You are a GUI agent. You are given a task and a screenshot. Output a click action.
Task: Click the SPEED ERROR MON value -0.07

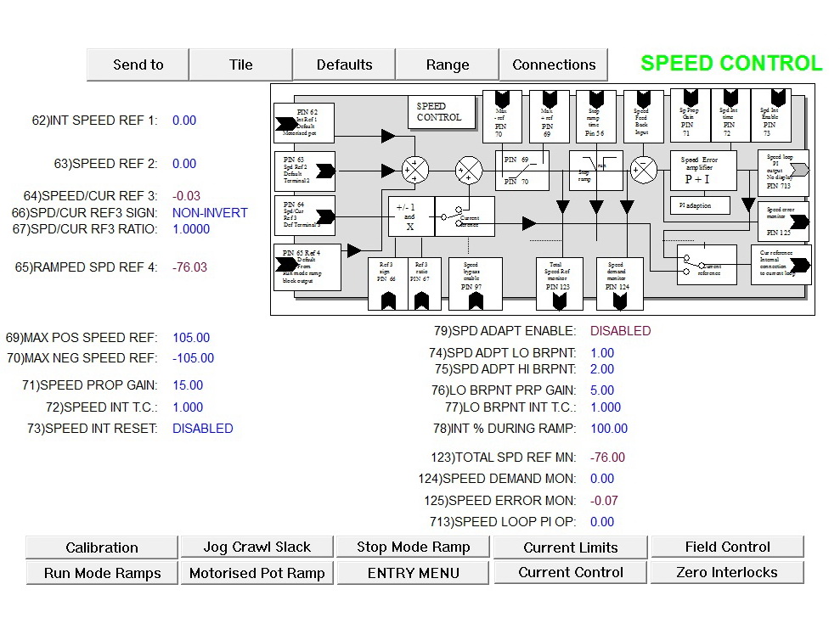pos(604,501)
